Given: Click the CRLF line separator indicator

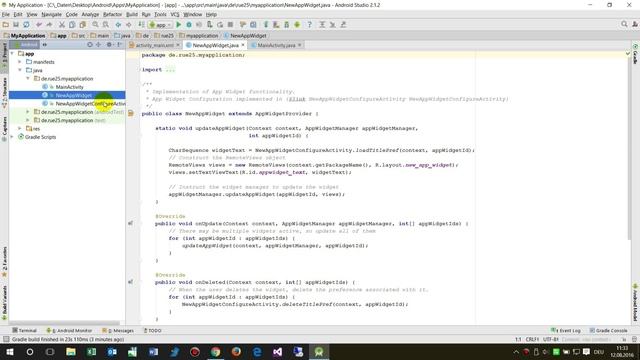Looking at the screenshot, I should tap(532, 339).
